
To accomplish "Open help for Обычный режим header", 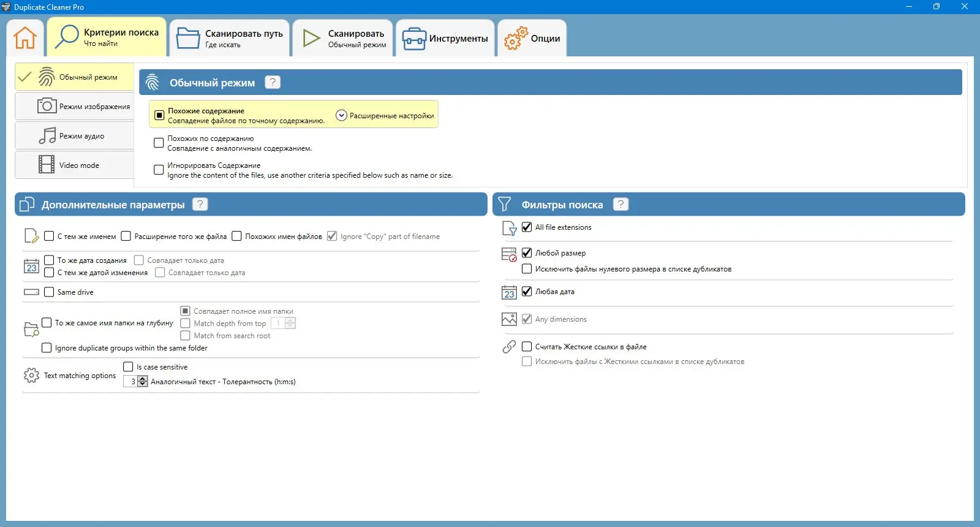I will pos(273,82).
